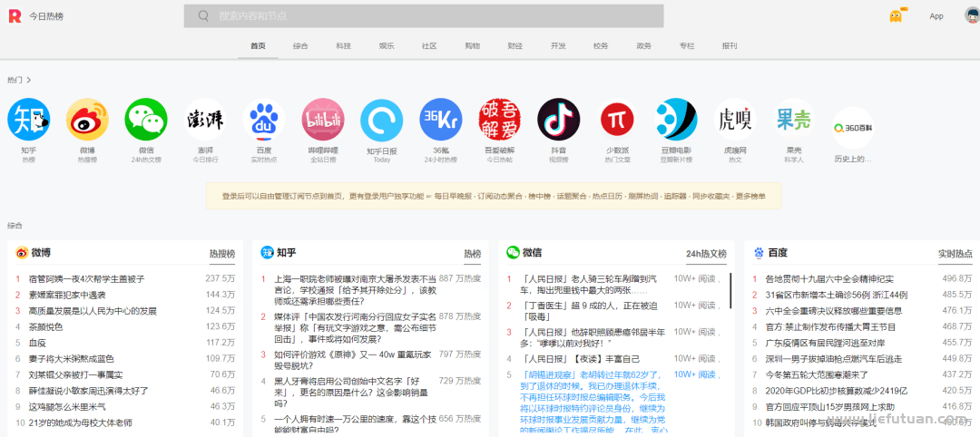
Task: Open the green 微信 icon
Action: click(146, 120)
